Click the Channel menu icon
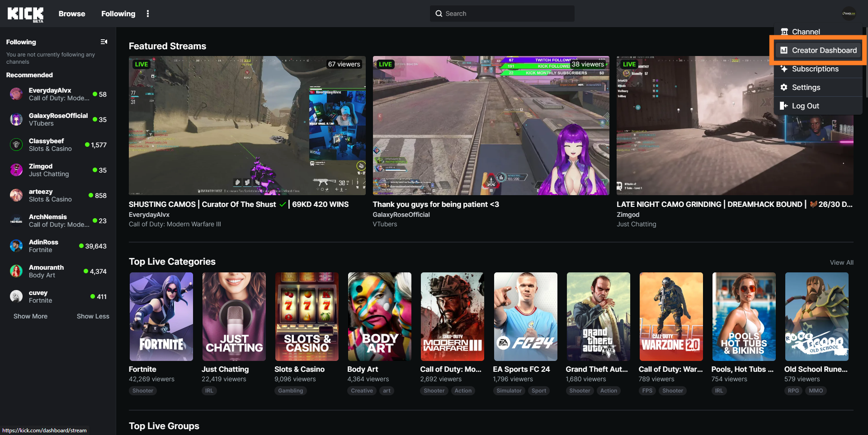The image size is (868, 435). pyautogui.click(x=784, y=32)
